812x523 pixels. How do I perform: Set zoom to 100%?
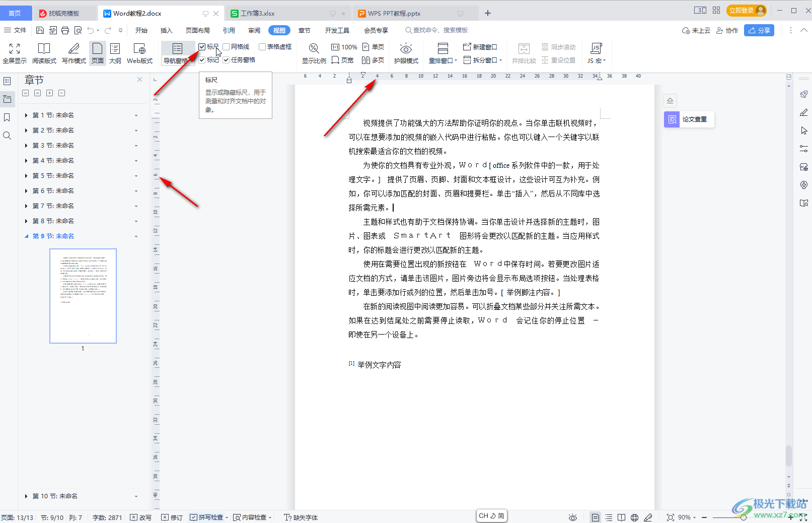344,47
